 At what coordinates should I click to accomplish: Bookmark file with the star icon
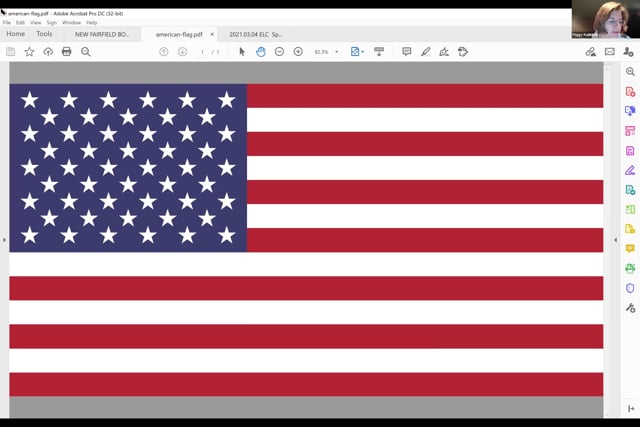pyautogui.click(x=29, y=52)
